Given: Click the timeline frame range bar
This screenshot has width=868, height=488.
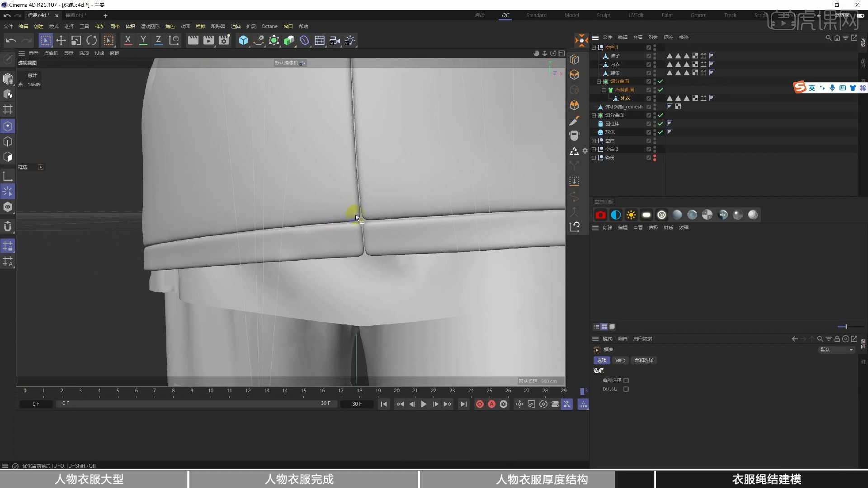Looking at the screenshot, I should click(197, 404).
